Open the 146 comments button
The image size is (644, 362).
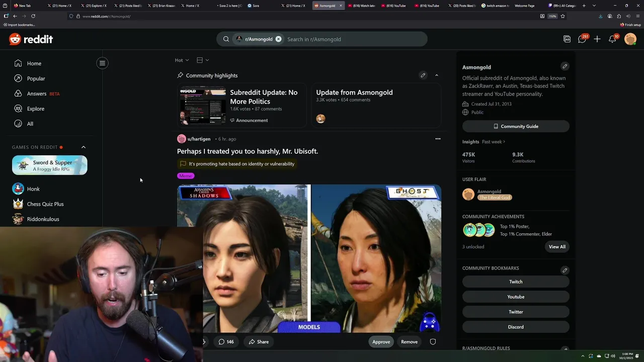pyautogui.click(x=226, y=342)
